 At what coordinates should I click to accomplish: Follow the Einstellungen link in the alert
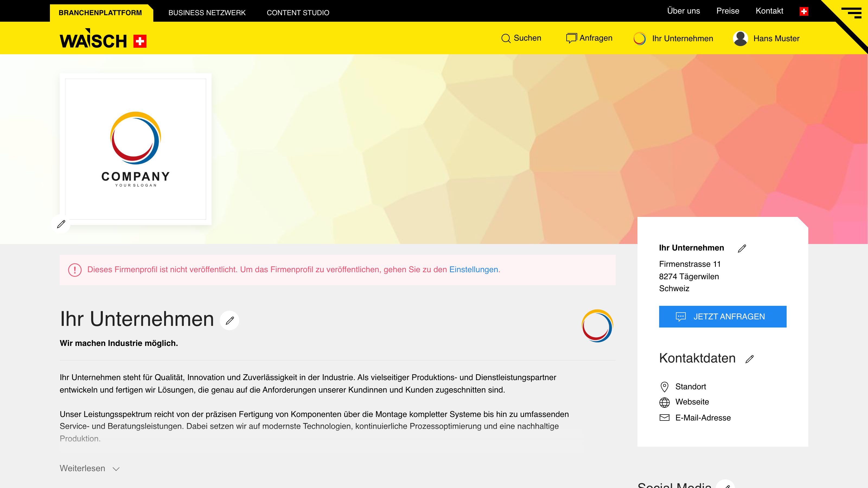tap(473, 269)
